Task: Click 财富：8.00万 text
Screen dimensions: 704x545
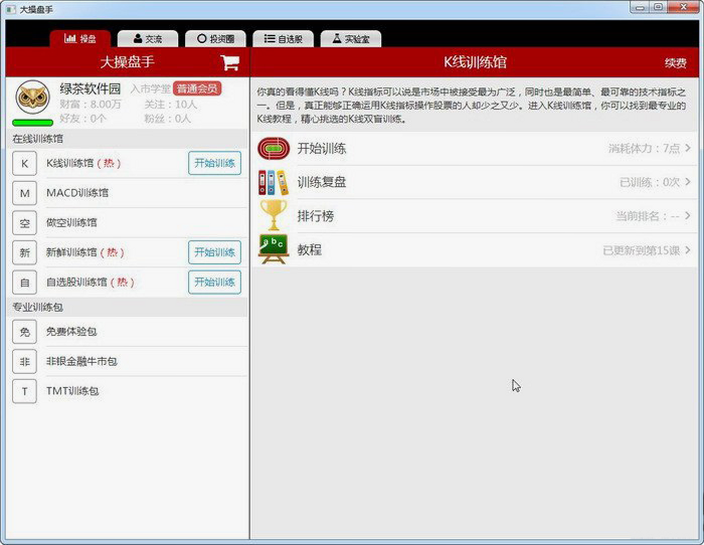Action: [x=91, y=105]
